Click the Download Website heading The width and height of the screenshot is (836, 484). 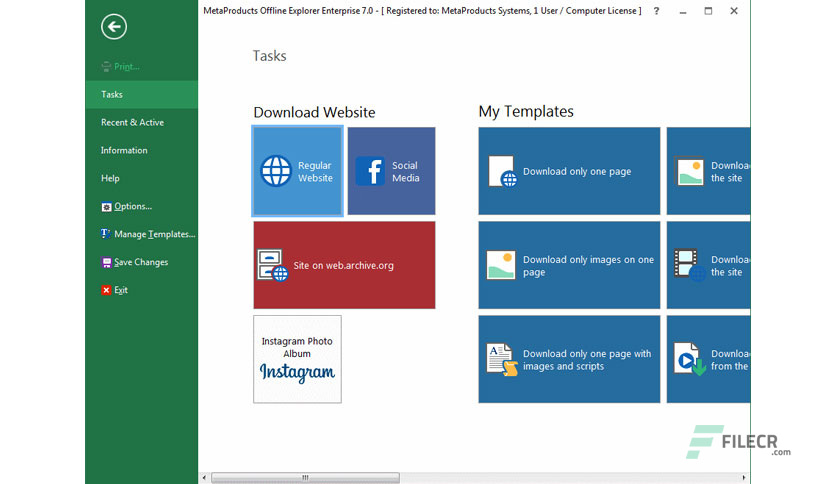coord(315,112)
